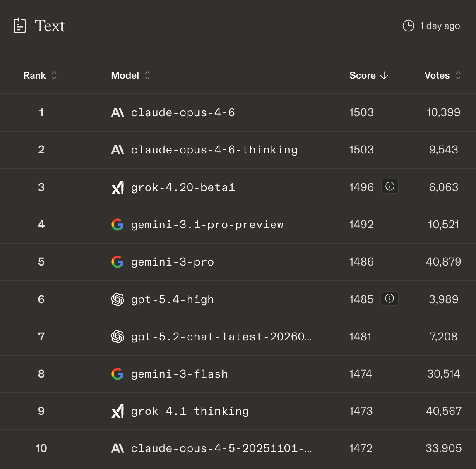Click OpenAI logo beside gpt-5.4-high
Screen dimensions: 476x469
118,299
